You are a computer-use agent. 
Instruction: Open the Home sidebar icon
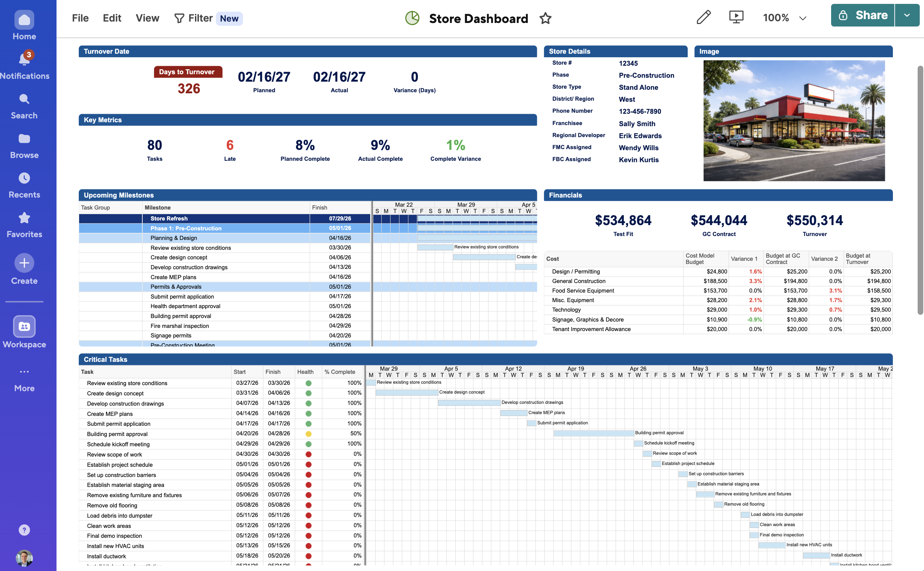click(x=24, y=20)
